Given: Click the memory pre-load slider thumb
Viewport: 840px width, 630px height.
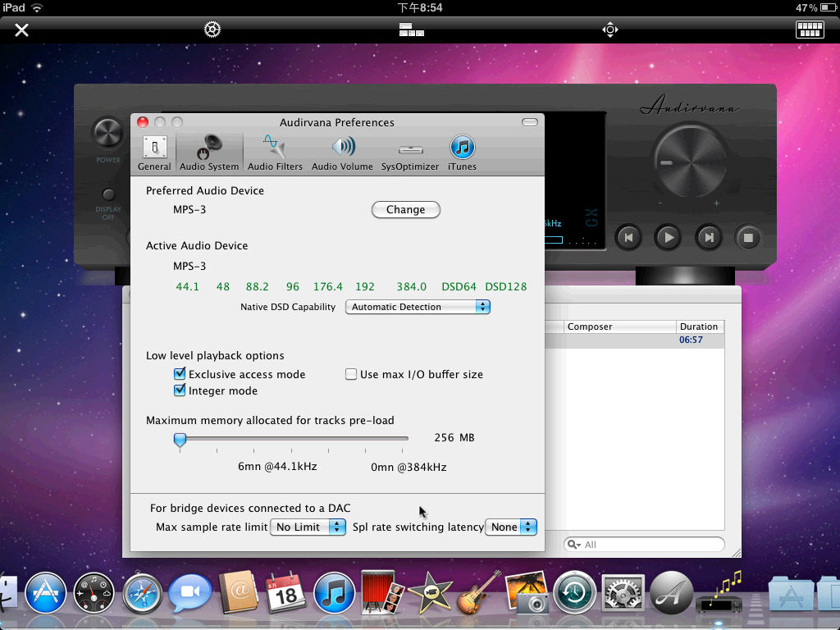Looking at the screenshot, I should coord(180,440).
